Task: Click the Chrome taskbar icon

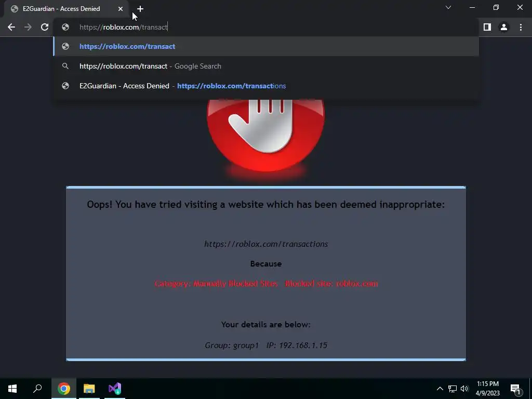Action: (x=64, y=389)
